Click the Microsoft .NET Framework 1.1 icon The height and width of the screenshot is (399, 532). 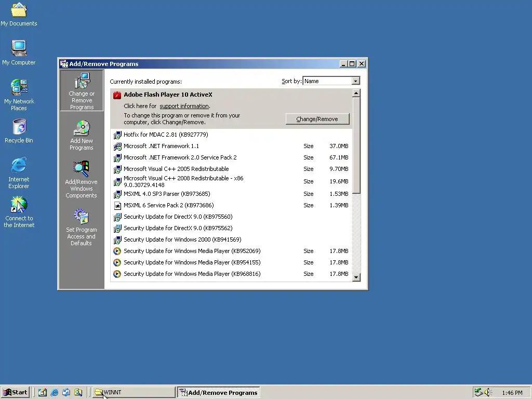117,146
